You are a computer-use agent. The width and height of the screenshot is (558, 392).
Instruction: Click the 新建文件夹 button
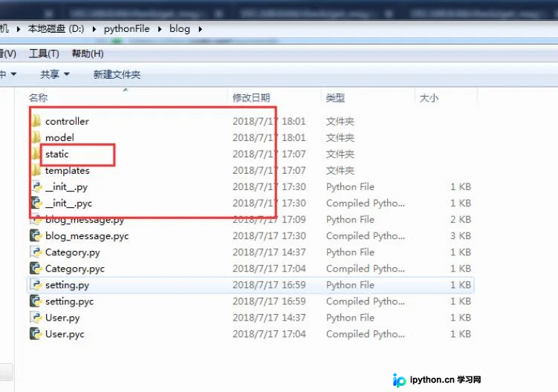point(117,74)
